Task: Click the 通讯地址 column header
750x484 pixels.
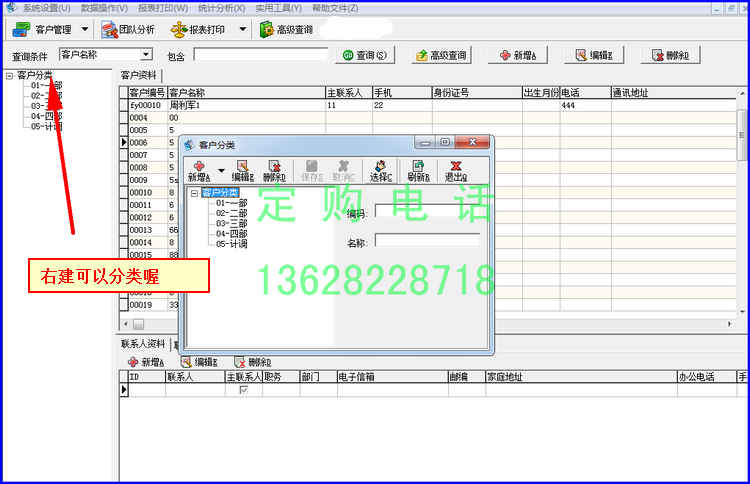Action: click(674, 93)
